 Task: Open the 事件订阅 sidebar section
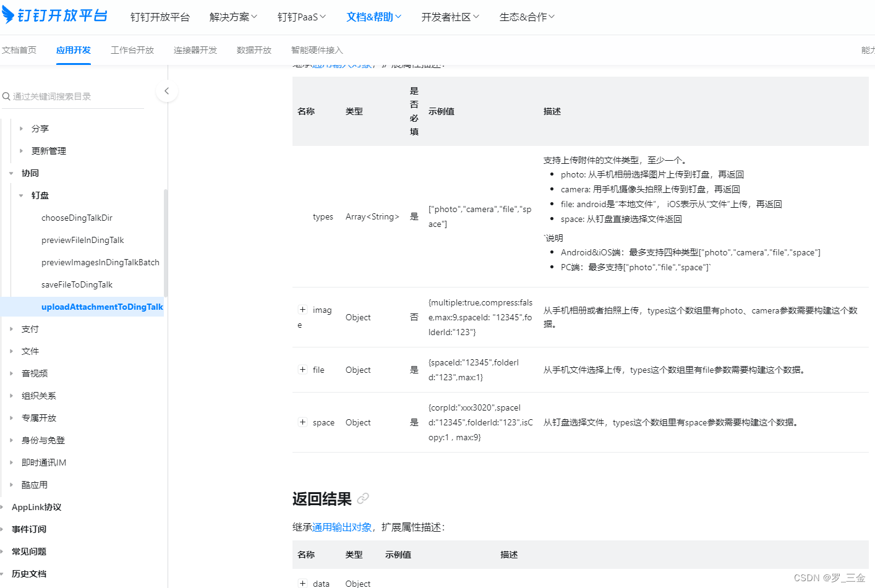tap(29, 529)
